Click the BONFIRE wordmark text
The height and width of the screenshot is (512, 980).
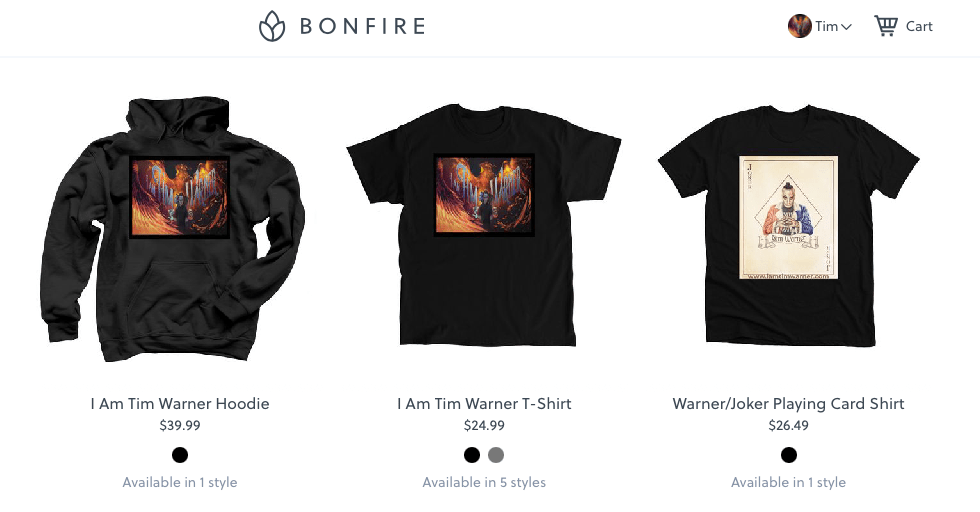(x=362, y=26)
